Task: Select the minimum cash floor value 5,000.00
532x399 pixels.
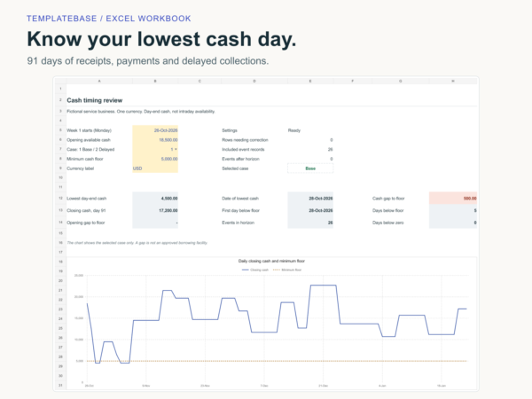Action: [x=155, y=159]
